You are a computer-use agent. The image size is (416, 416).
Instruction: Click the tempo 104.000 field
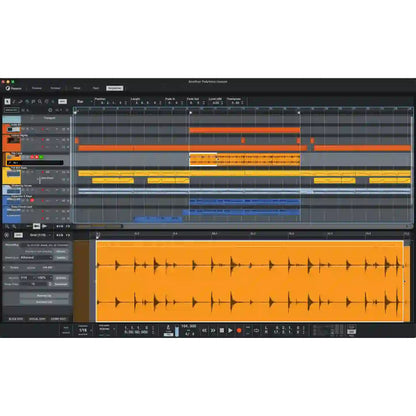[188, 326]
